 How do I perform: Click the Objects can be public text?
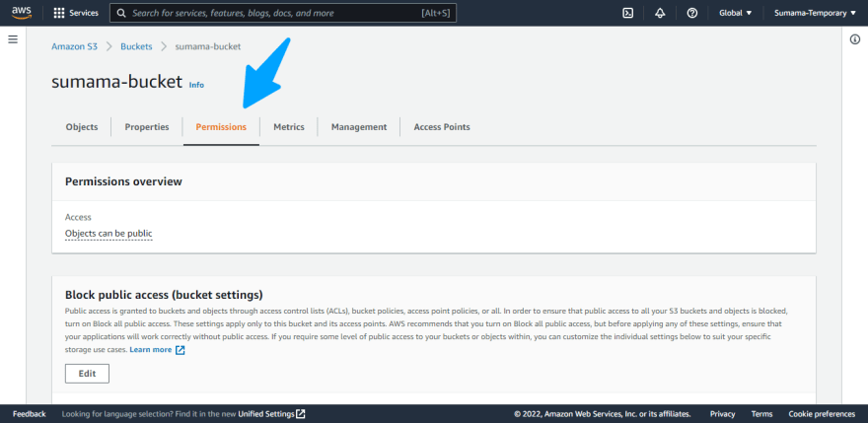tap(108, 234)
